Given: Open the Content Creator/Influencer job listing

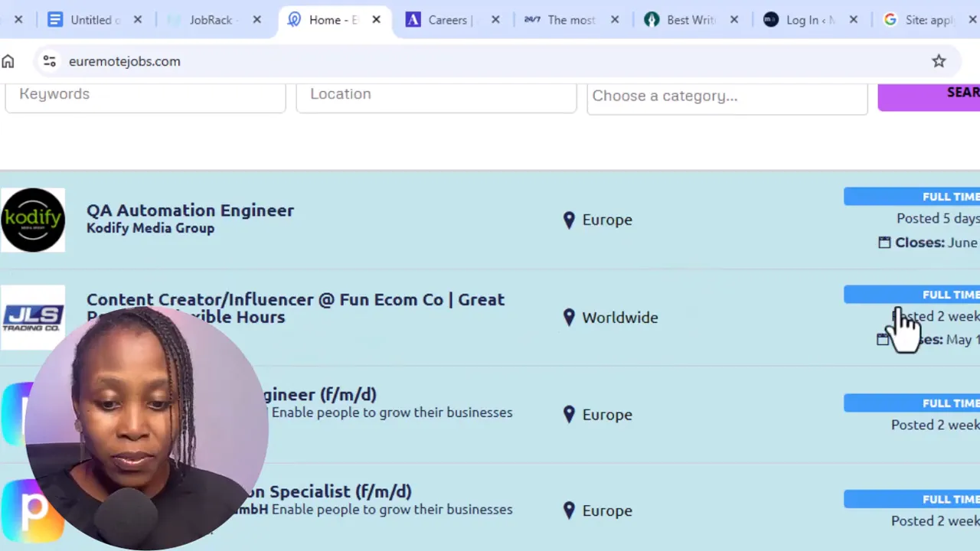Looking at the screenshot, I should 295,299.
